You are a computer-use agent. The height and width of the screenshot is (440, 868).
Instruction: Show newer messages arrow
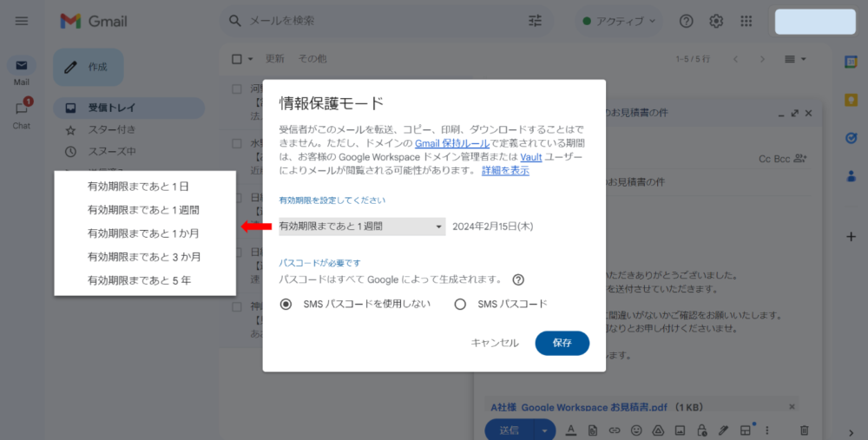(736, 59)
